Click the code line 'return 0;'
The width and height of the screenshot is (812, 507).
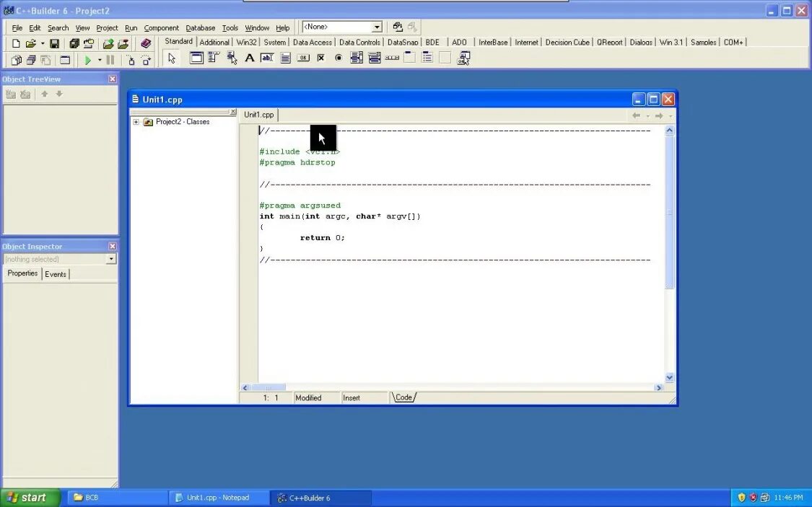(322, 238)
